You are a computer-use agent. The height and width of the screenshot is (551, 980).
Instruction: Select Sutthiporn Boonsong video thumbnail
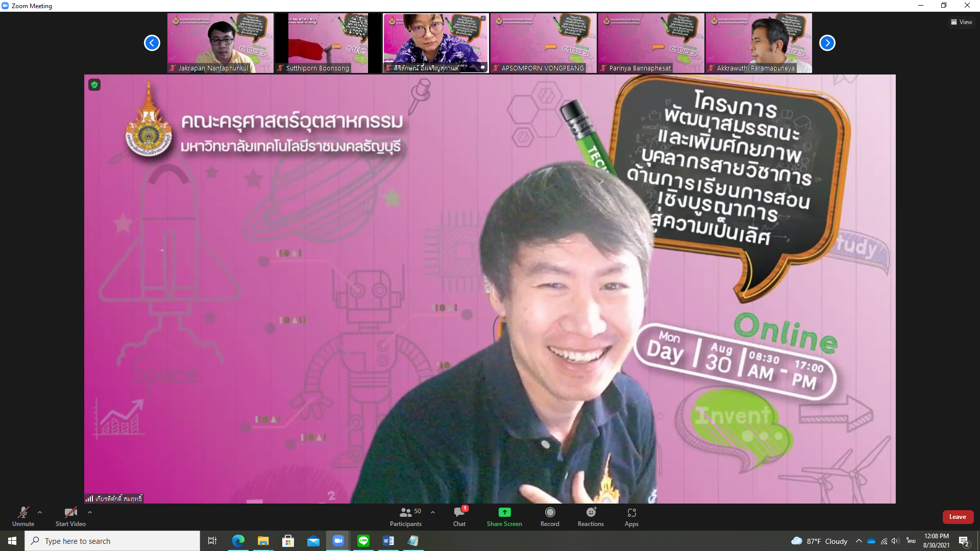(x=328, y=43)
